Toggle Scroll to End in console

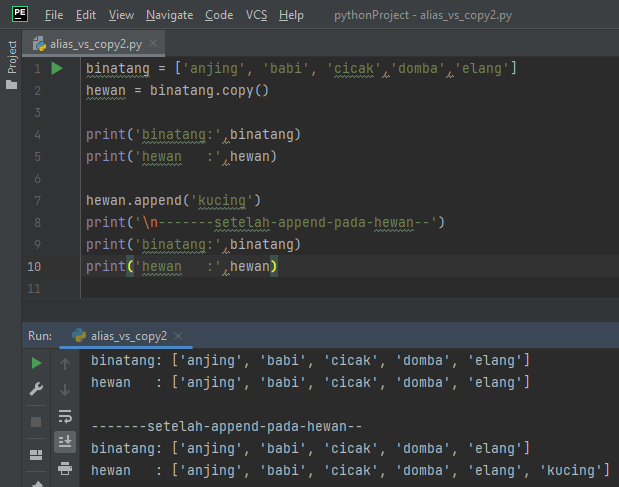point(65,442)
